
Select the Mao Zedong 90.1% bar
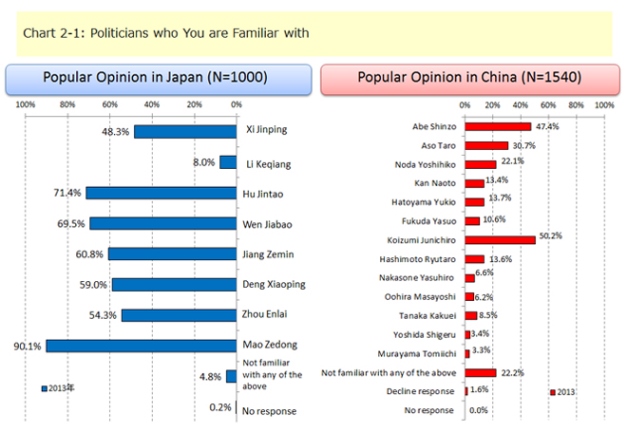[x=141, y=345]
